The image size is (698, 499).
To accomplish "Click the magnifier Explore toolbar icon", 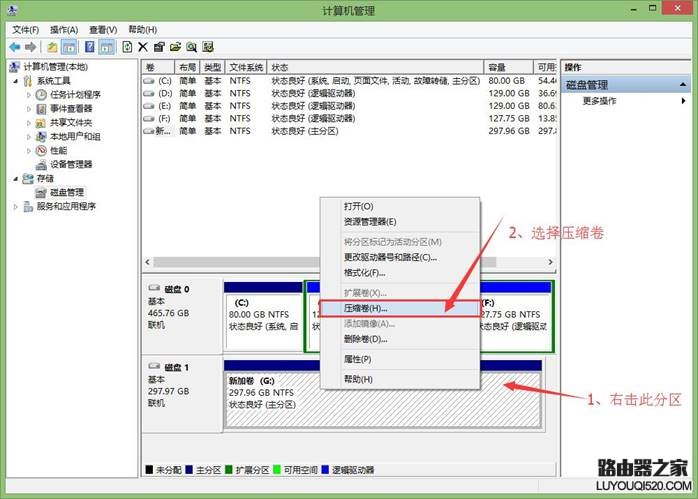I will click(191, 47).
